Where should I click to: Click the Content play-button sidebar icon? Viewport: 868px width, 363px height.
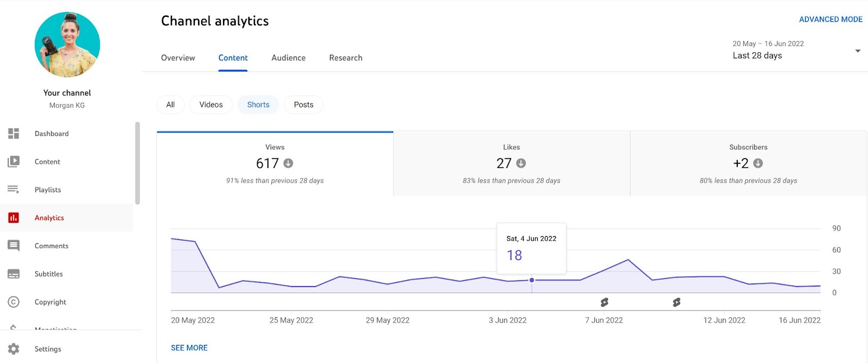click(14, 161)
